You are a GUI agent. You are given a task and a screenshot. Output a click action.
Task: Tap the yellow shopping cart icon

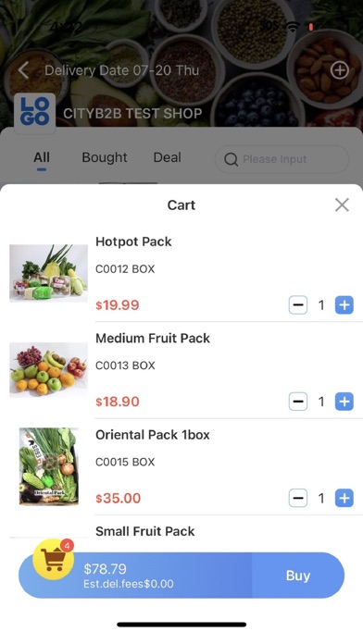[54, 559]
